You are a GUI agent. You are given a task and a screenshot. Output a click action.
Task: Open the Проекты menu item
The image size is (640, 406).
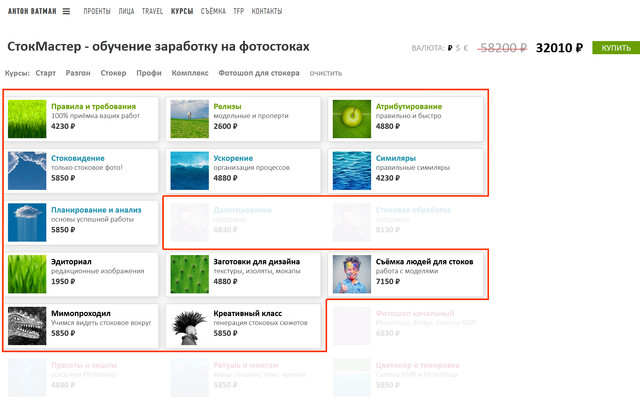(97, 11)
